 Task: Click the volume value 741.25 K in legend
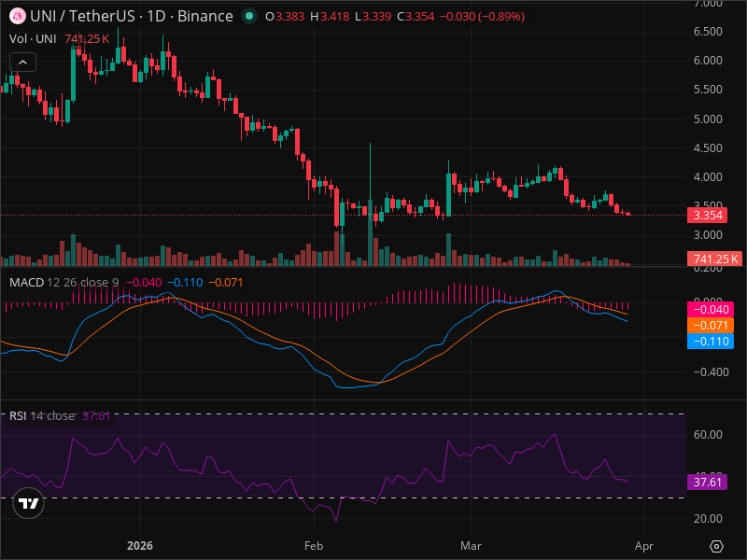(x=87, y=39)
